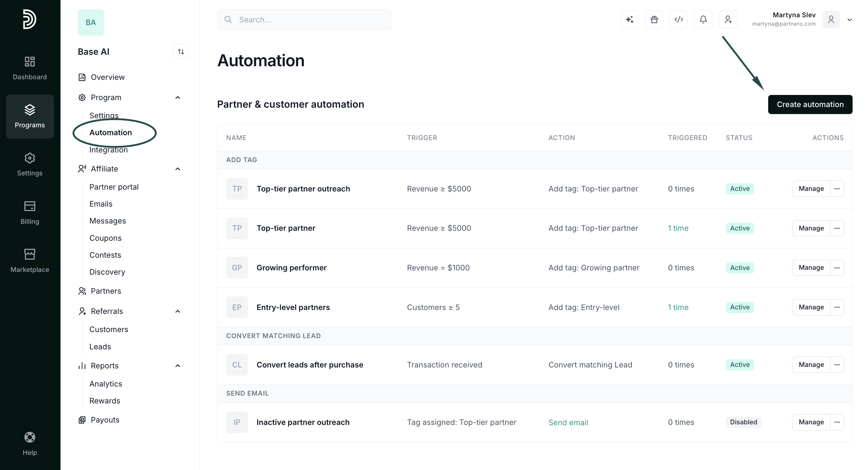Open Partner portal menu item
The image size is (868, 470).
pos(114,187)
